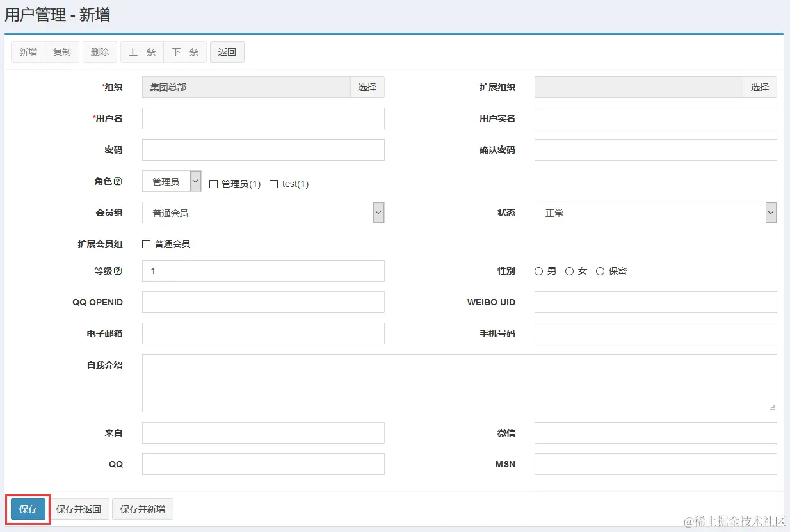The height and width of the screenshot is (532, 790).
Task: Click 选择 button beside 组织 field
Action: point(367,87)
